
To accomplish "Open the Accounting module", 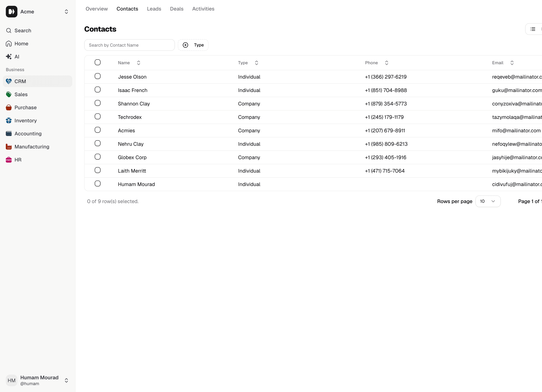I will [38, 134].
